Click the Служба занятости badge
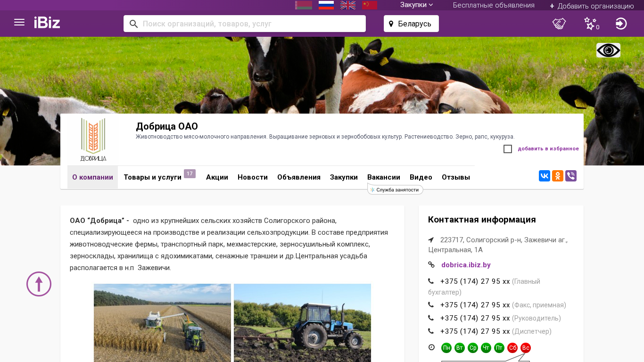Image resolution: width=644 pixels, height=362 pixels. pos(395,189)
